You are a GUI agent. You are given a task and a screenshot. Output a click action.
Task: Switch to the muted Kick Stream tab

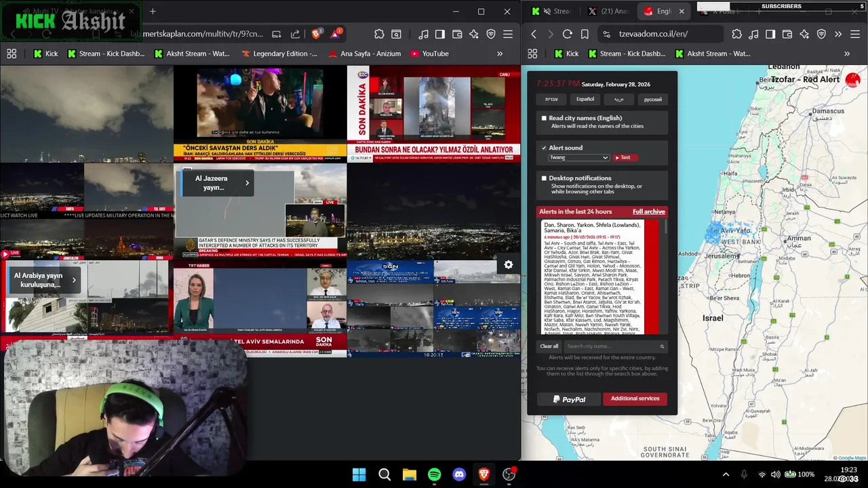click(x=553, y=12)
